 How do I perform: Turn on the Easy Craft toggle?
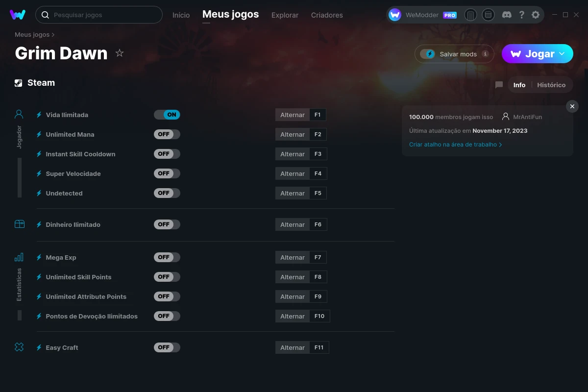[x=167, y=347]
